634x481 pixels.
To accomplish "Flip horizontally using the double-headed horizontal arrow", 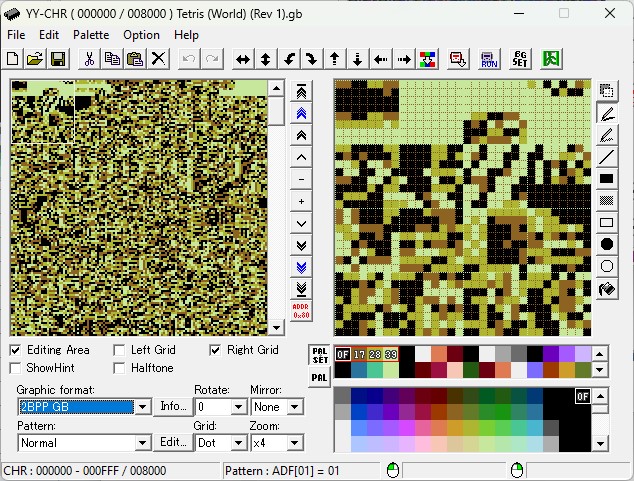I will (x=243, y=59).
